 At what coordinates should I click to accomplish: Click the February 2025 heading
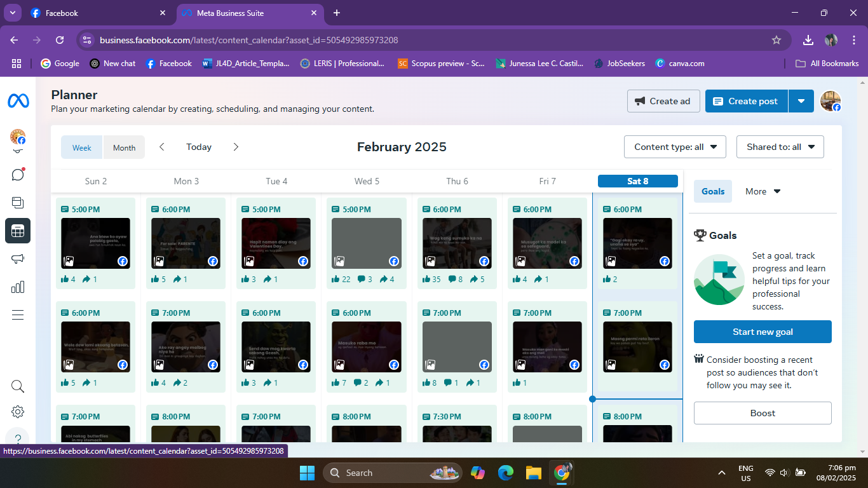402,147
